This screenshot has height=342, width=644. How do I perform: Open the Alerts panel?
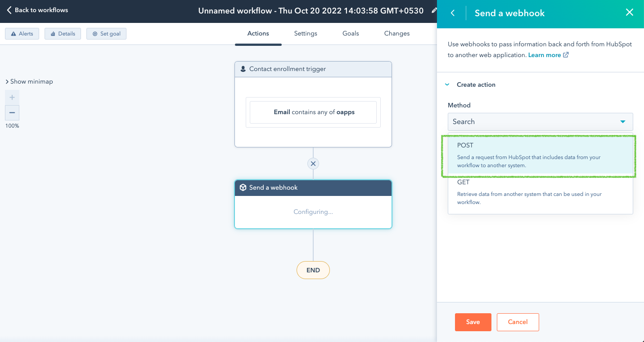pyautogui.click(x=22, y=34)
